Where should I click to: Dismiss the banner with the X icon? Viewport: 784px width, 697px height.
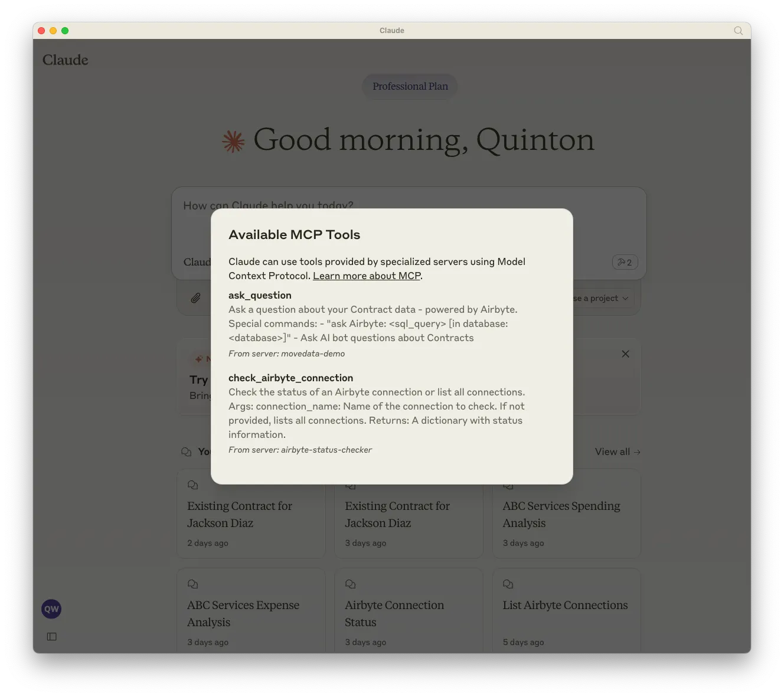[626, 354]
